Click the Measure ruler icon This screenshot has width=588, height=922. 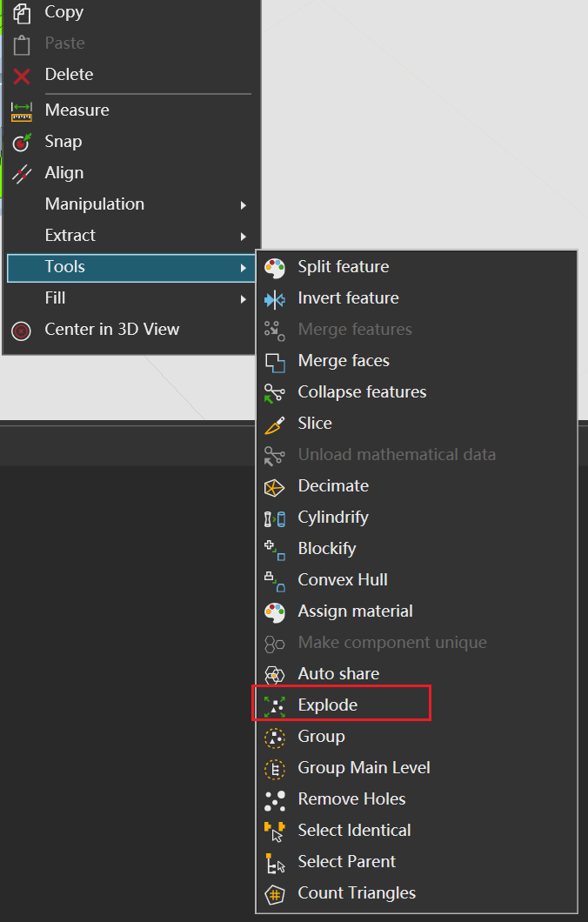pos(22,110)
